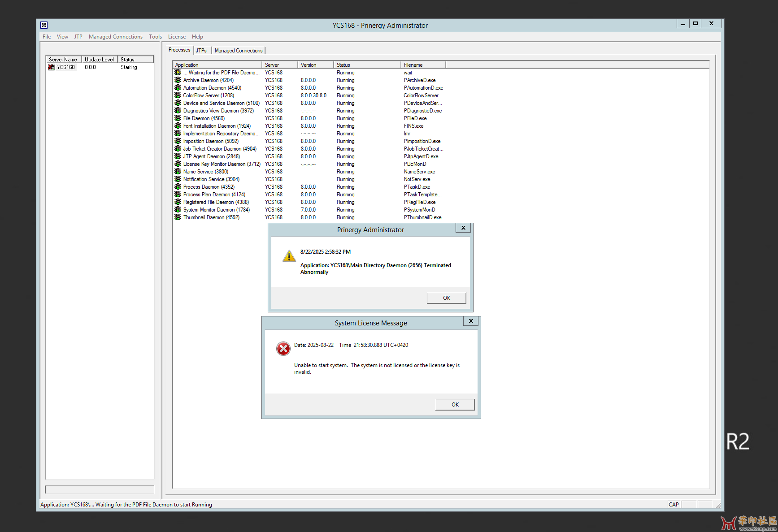Sort by the Status column header in process list

[x=367, y=65]
